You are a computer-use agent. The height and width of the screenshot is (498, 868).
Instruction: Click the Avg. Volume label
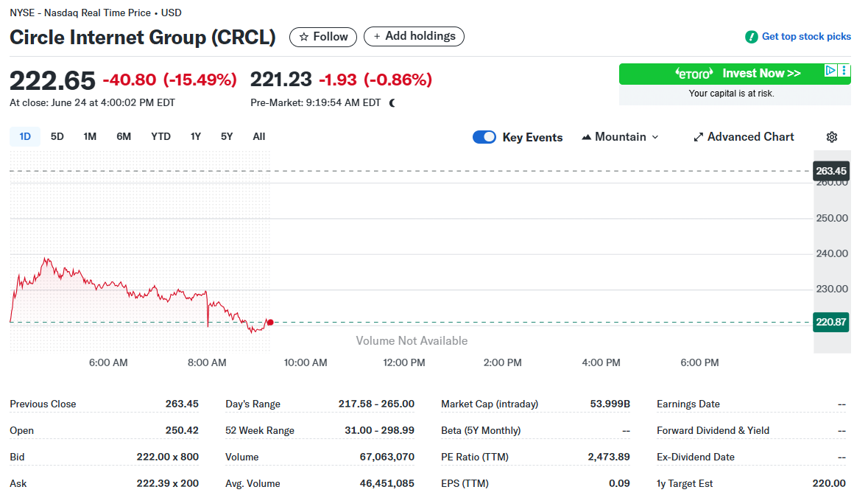[x=253, y=483]
